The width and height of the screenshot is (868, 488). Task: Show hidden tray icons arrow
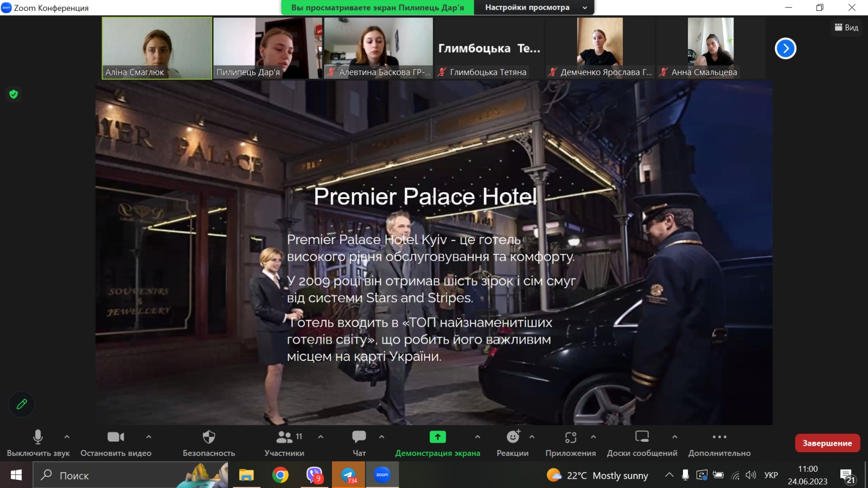pos(669,475)
